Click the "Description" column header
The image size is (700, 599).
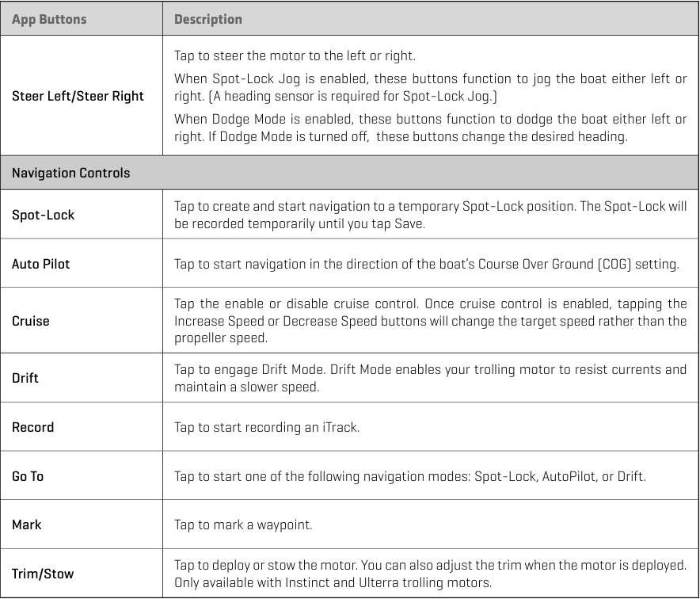tap(208, 19)
